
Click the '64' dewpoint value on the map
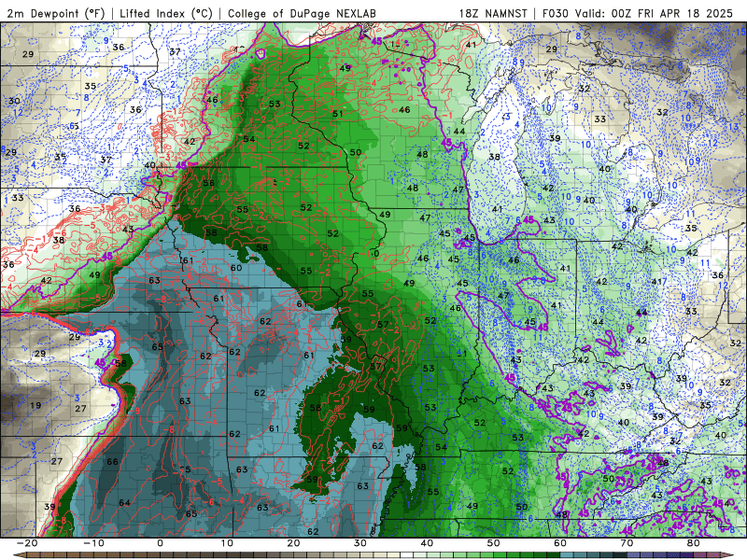point(124,502)
